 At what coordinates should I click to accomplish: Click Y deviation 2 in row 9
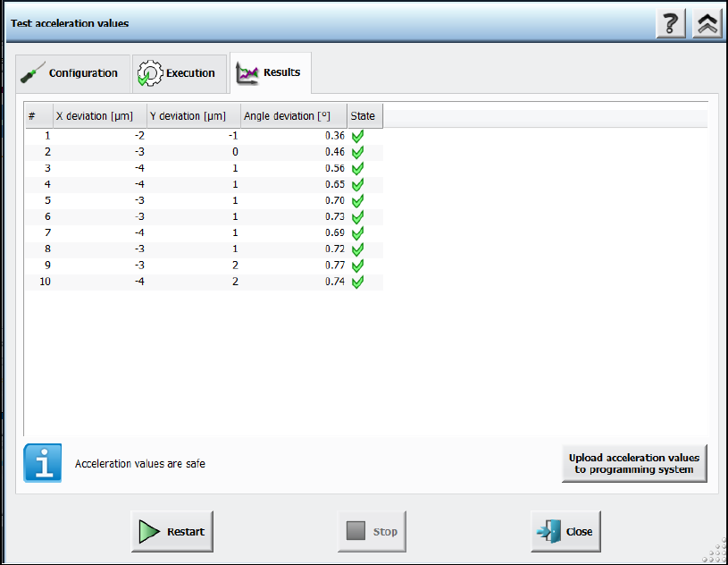[236, 266]
